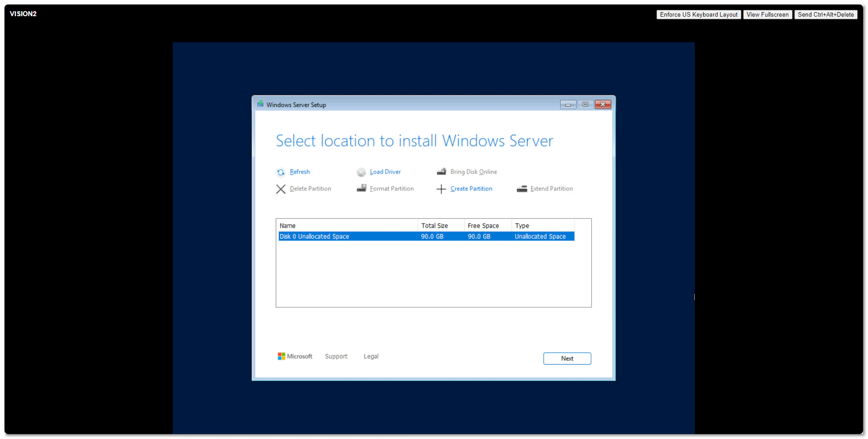Select the Disk 0 Unallocated Space row
Screen dimensions: 868x439
pyautogui.click(x=426, y=236)
